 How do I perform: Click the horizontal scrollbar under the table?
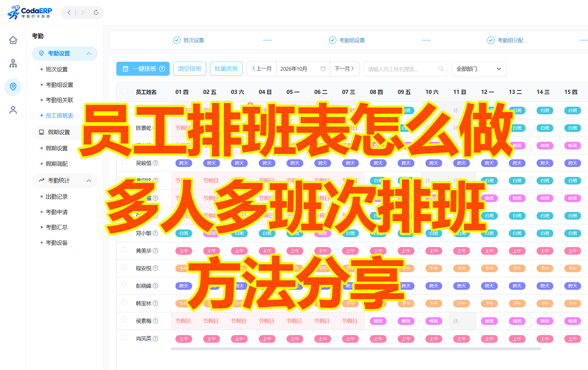356,349
